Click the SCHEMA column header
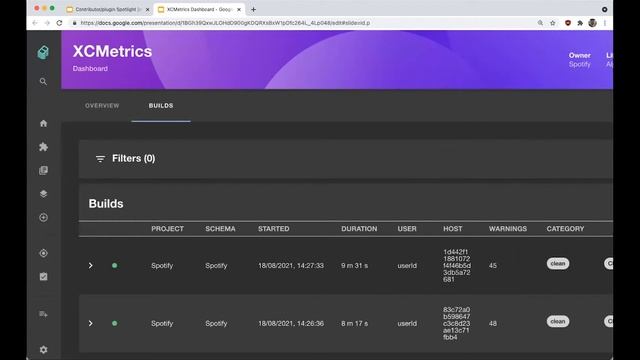Image resolution: width=640 pixels, height=360 pixels. (220, 229)
